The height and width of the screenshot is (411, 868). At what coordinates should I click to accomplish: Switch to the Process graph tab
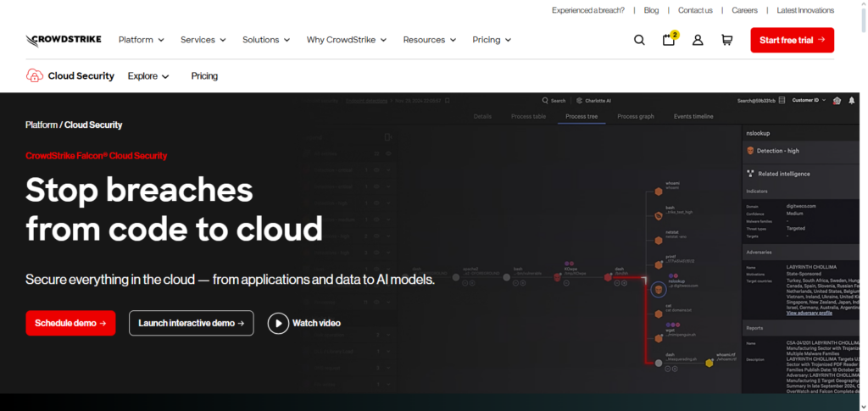pyautogui.click(x=636, y=116)
